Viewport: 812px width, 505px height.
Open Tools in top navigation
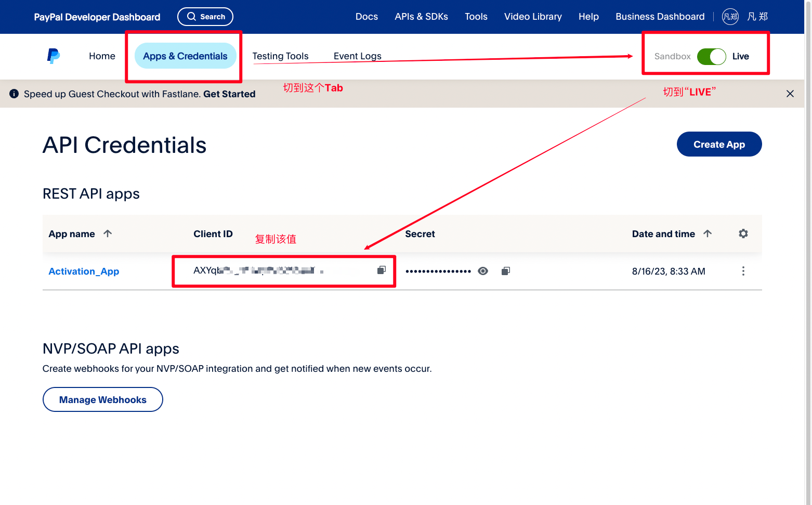[476, 17]
